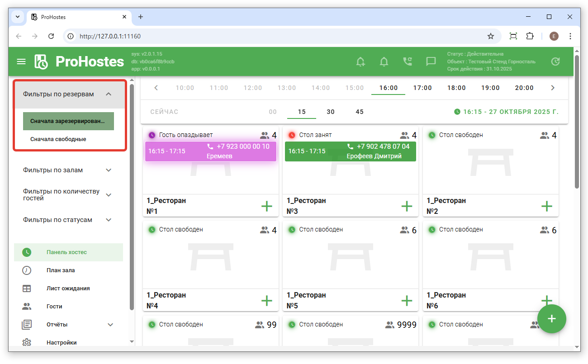This screenshot has width=588, height=364.
Task: Add reservation to table №3 plus icon
Action: click(407, 206)
